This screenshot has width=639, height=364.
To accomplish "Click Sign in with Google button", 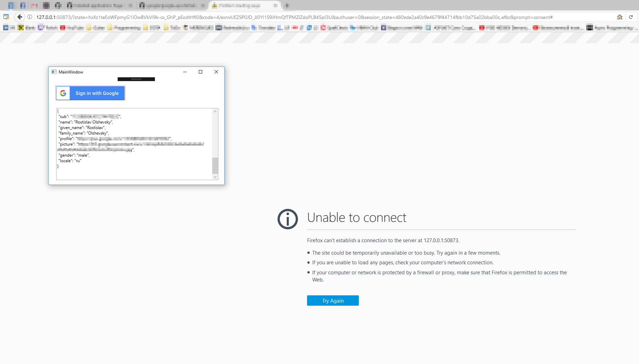I will (x=90, y=93).
